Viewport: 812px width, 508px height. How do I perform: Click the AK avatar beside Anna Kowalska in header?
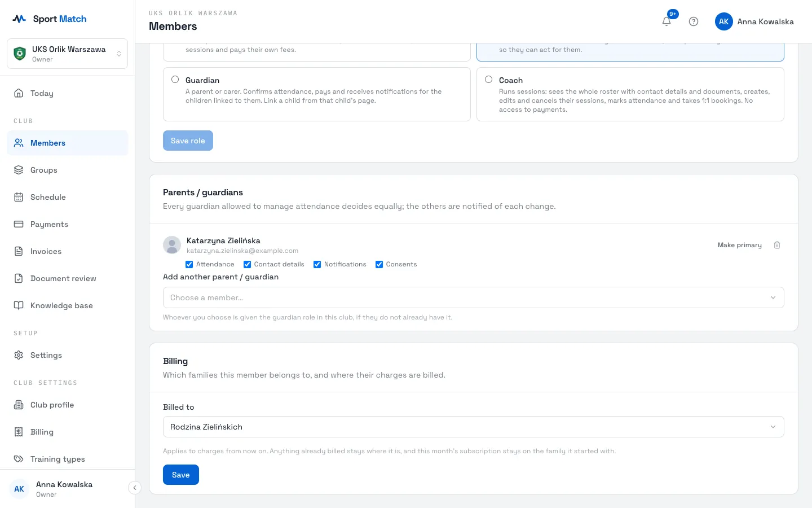point(724,21)
